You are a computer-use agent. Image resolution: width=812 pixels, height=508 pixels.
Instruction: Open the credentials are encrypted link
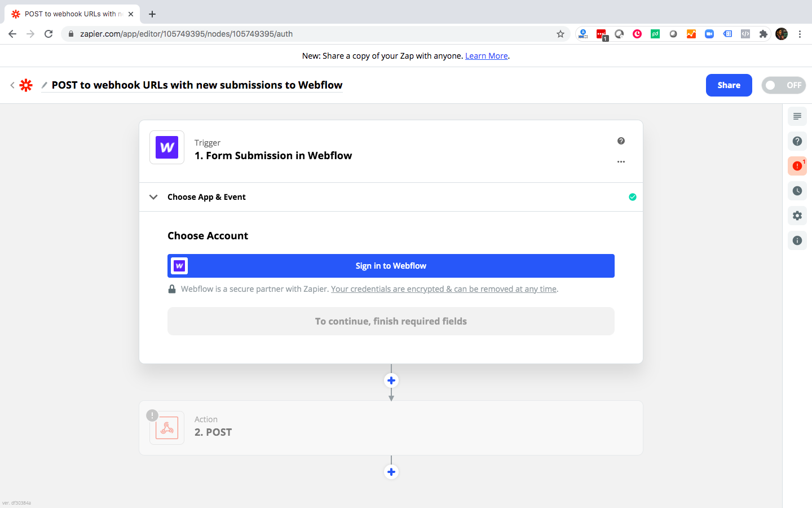[x=444, y=289]
